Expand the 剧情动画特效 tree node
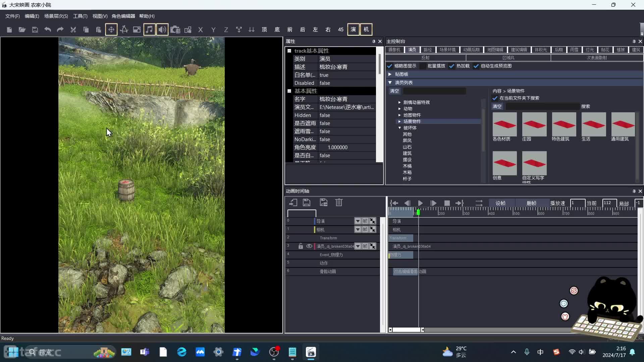The width and height of the screenshot is (644, 362). 399,103
